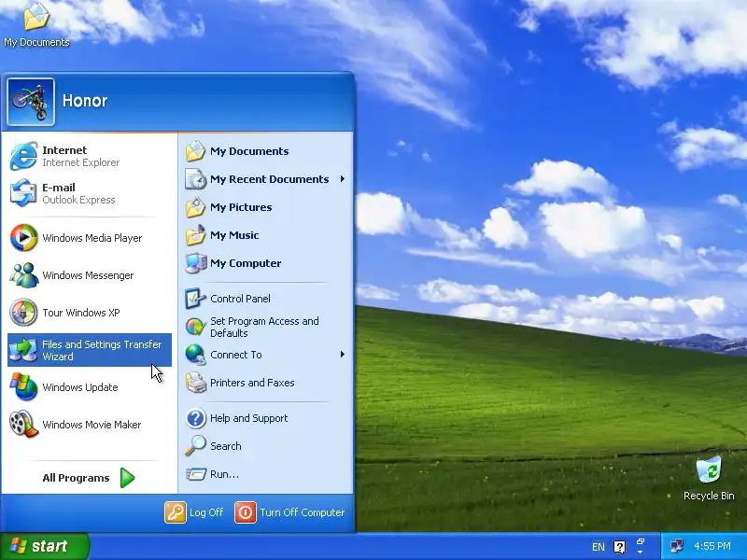Click the Set Program Access and Defaults label
747x560 pixels.
click(264, 328)
